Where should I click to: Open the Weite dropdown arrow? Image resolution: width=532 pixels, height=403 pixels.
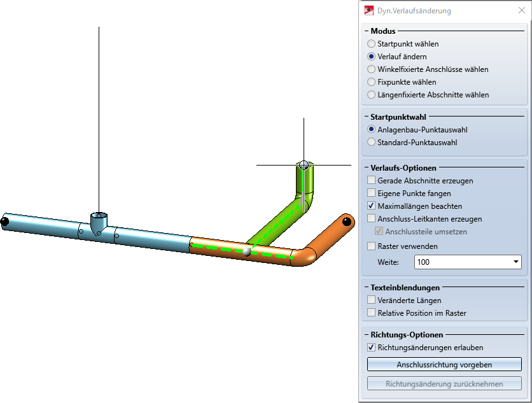[x=515, y=262]
